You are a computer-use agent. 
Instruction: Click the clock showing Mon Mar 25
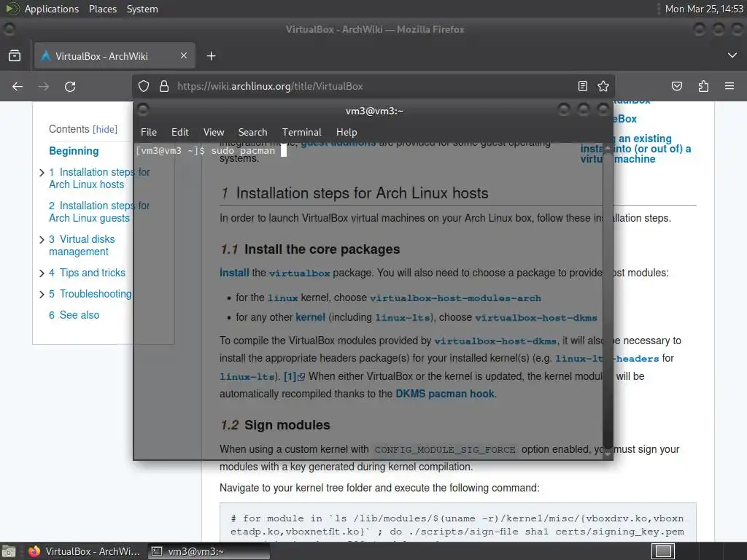click(x=704, y=9)
